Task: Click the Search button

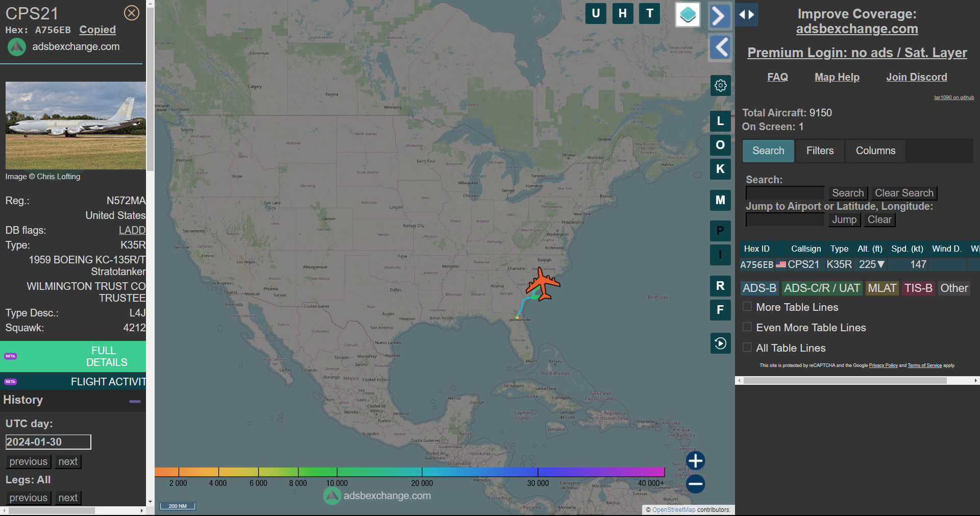Action: coord(848,193)
